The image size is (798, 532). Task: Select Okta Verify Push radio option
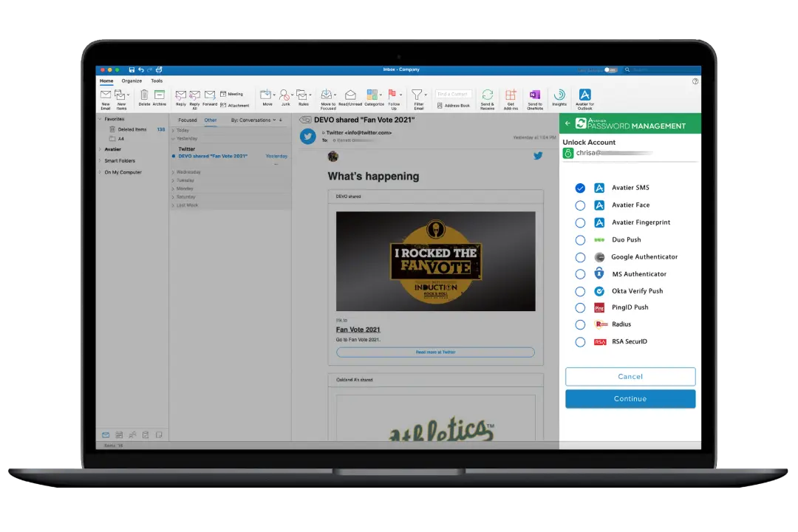click(580, 291)
